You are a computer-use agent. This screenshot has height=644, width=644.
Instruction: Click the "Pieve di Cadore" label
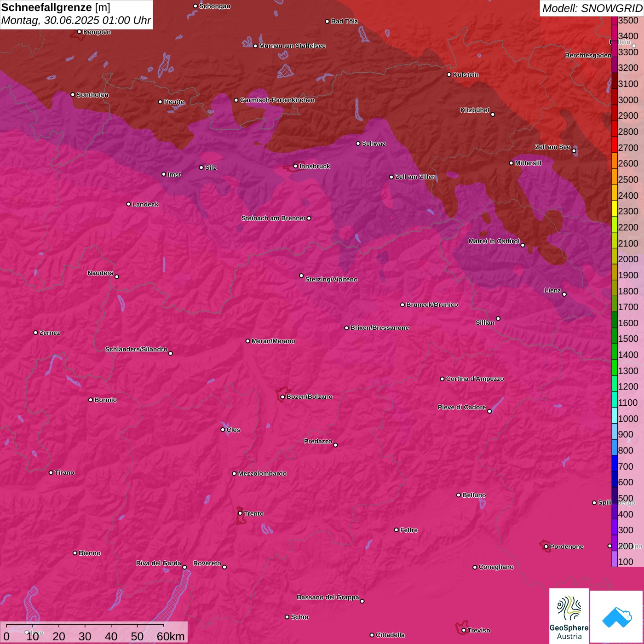tap(462, 407)
